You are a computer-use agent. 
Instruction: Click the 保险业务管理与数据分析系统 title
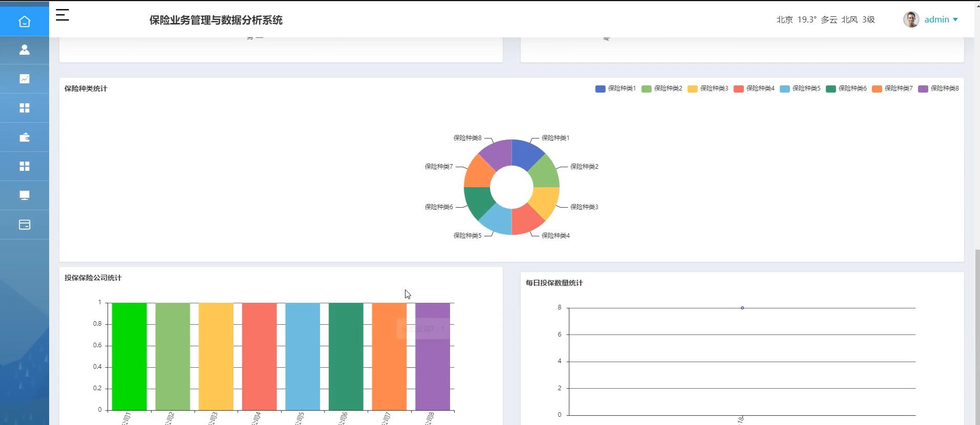coord(216,20)
